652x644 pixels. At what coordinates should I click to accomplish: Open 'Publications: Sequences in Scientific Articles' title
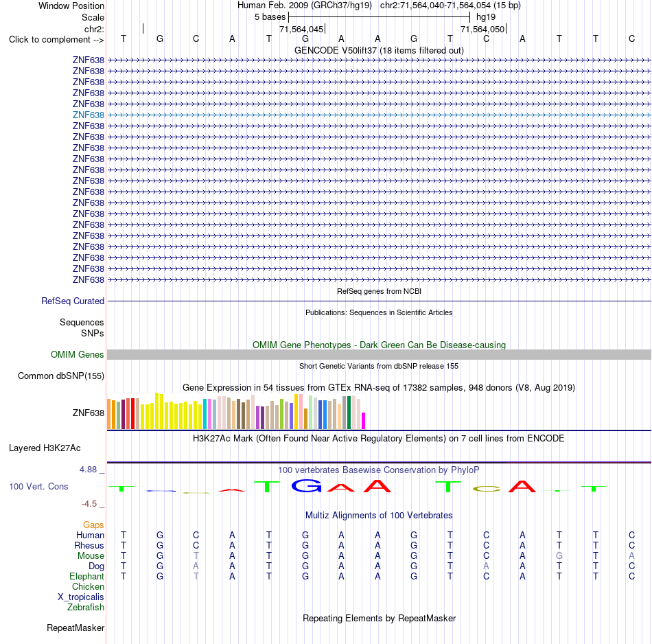coord(379,312)
